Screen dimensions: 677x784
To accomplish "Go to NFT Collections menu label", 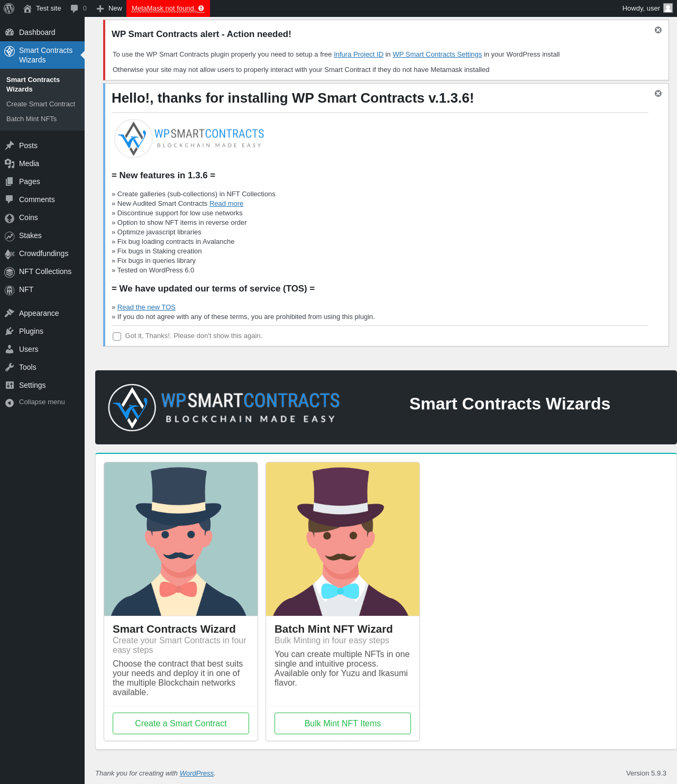I will [x=45, y=271].
